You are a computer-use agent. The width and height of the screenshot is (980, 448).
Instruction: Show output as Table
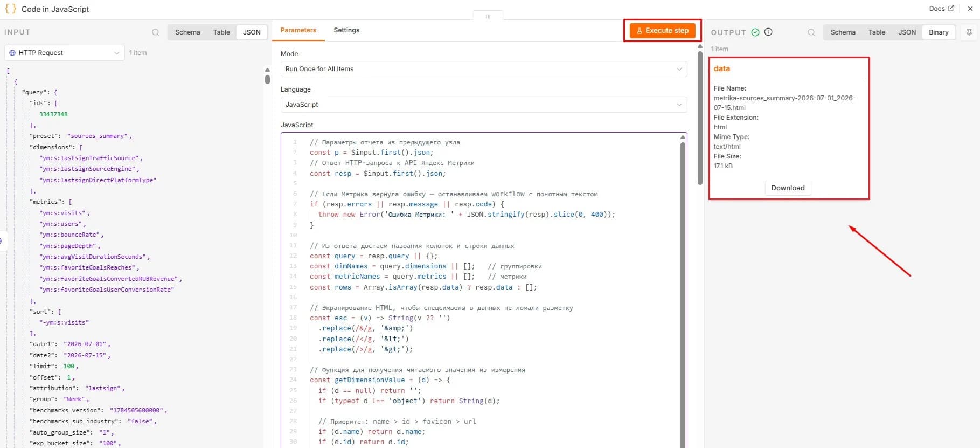(877, 32)
